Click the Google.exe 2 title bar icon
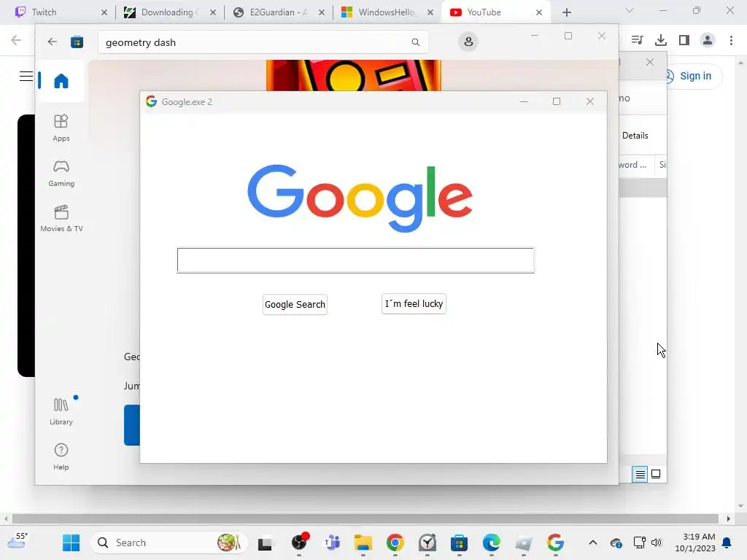This screenshot has width=747, height=560. click(x=152, y=101)
